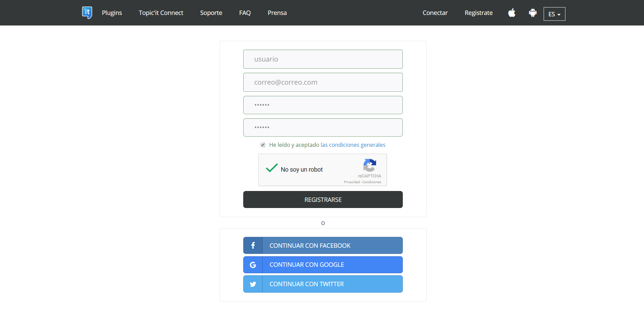This screenshot has width=644, height=312.
Task: Click the 'No soy un robot' label
Action: (302, 169)
